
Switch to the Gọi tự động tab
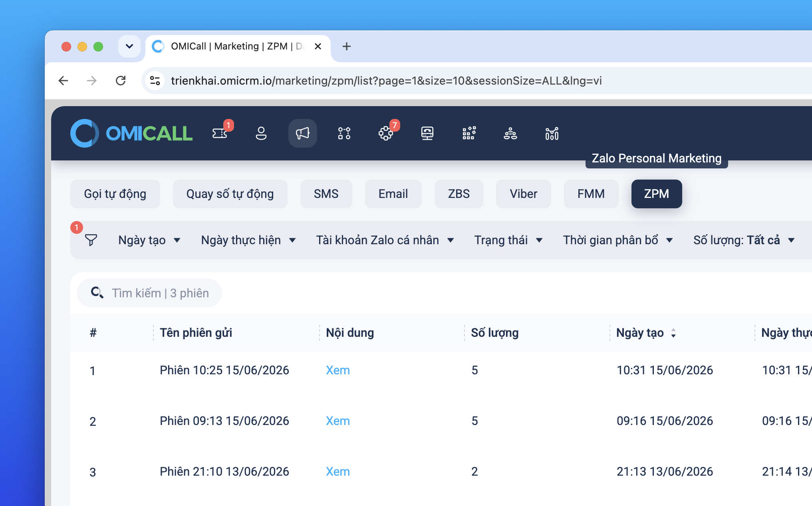click(115, 194)
